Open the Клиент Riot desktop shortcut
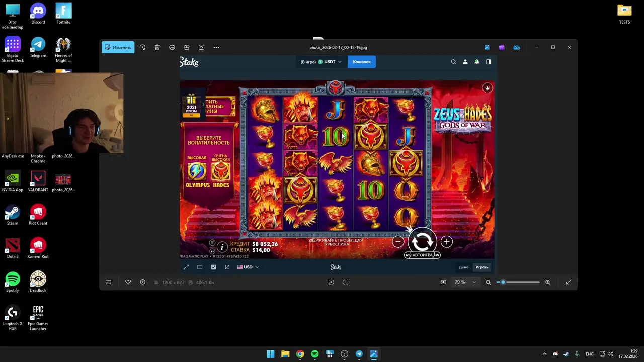This screenshot has height=362, width=644. [38, 248]
